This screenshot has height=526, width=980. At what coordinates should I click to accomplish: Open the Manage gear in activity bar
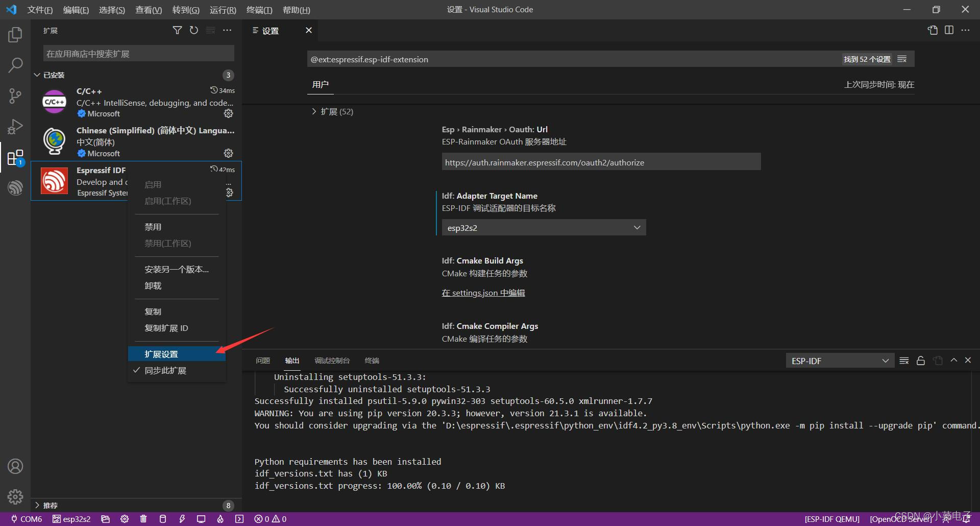coord(15,496)
